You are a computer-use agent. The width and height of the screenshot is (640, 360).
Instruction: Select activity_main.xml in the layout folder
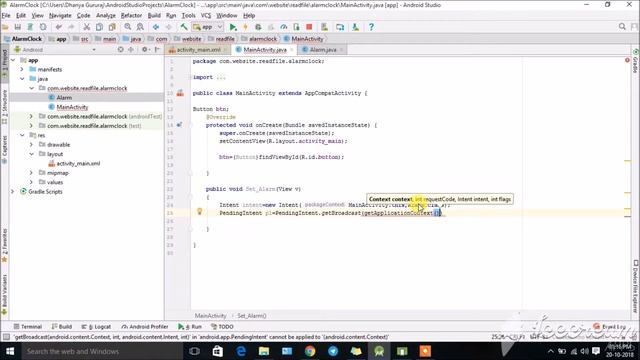click(x=78, y=163)
